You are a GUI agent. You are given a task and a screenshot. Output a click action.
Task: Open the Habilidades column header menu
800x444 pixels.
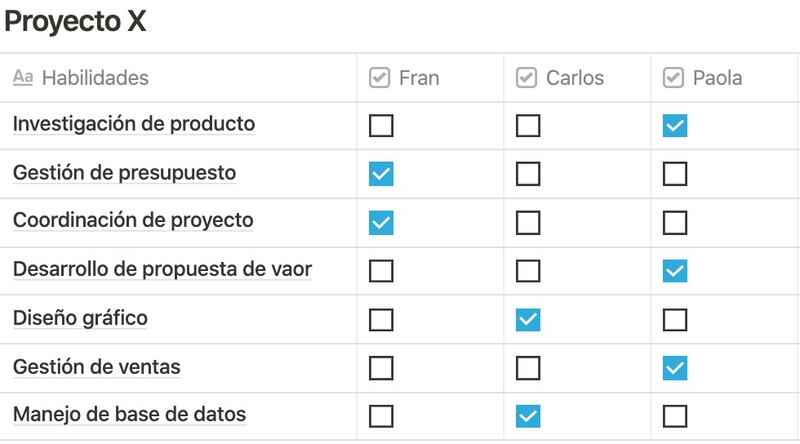pyautogui.click(x=95, y=78)
